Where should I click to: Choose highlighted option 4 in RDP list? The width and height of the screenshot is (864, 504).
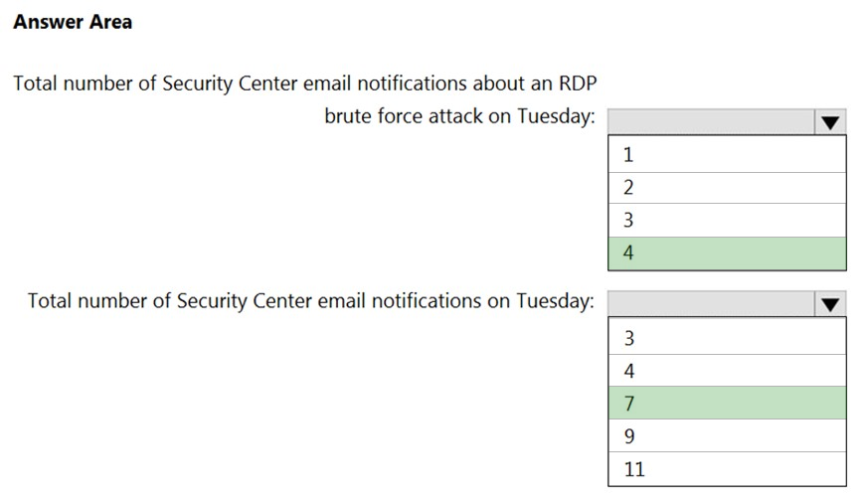[x=727, y=253]
